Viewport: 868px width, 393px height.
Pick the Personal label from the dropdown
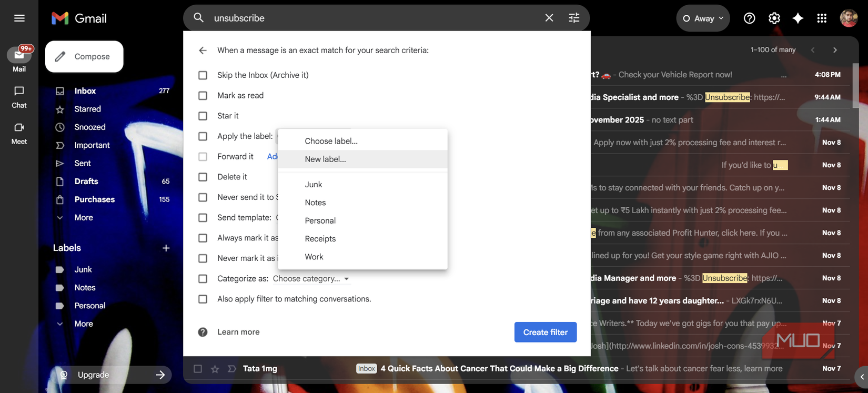click(x=362, y=220)
